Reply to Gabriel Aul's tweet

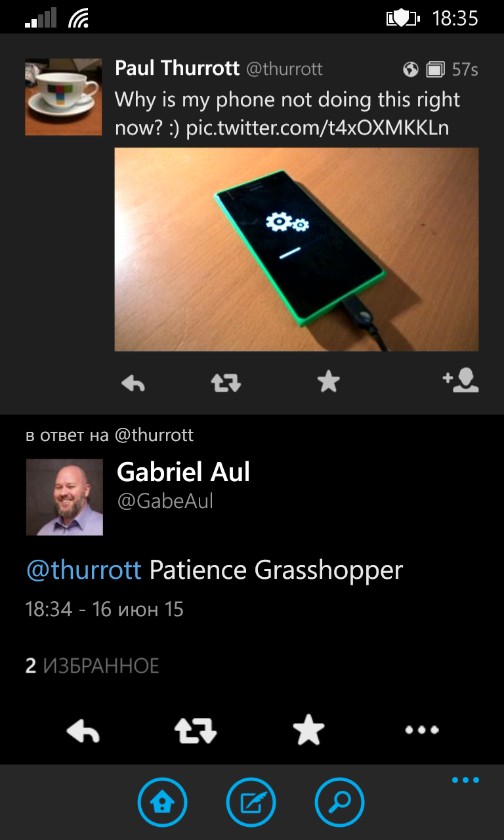click(83, 729)
